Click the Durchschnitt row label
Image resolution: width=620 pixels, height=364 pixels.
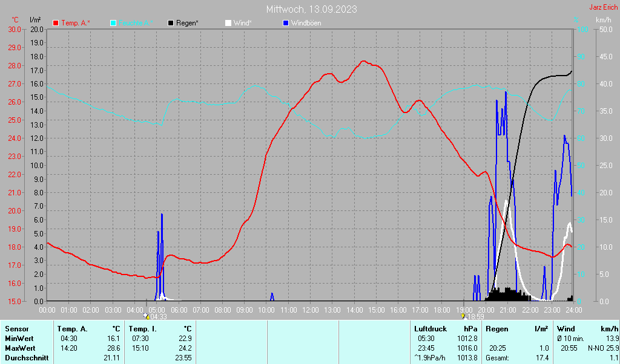click(x=25, y=358)
